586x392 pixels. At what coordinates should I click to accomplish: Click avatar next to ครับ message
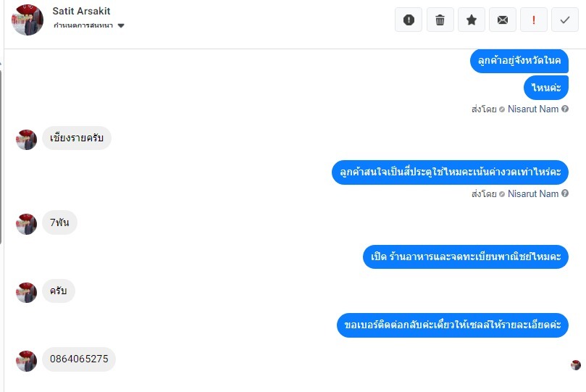point(26,292)
